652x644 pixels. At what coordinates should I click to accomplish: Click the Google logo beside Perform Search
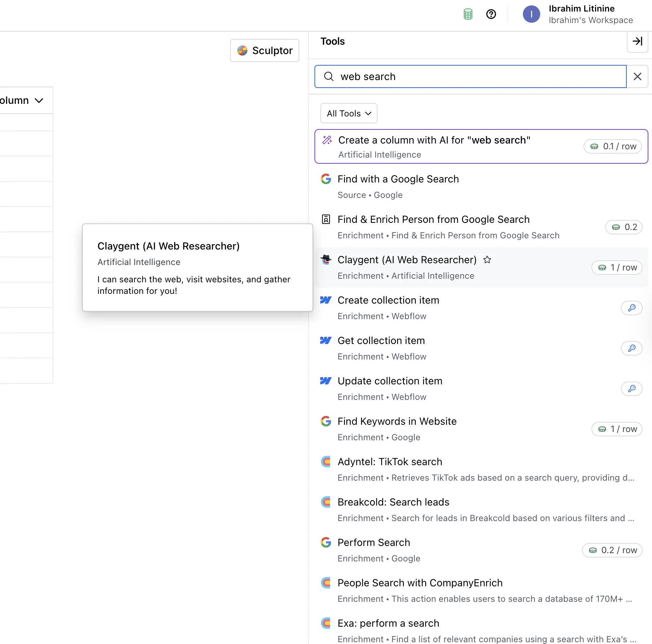click(326, 542)
